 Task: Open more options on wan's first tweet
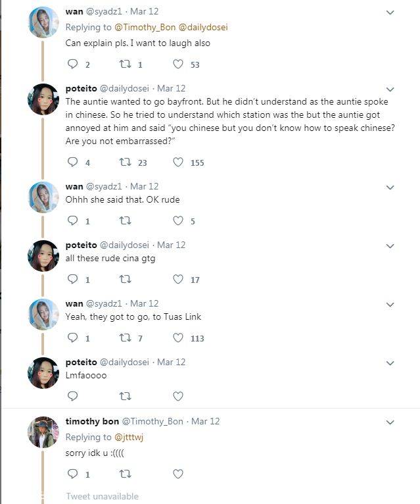390,13
